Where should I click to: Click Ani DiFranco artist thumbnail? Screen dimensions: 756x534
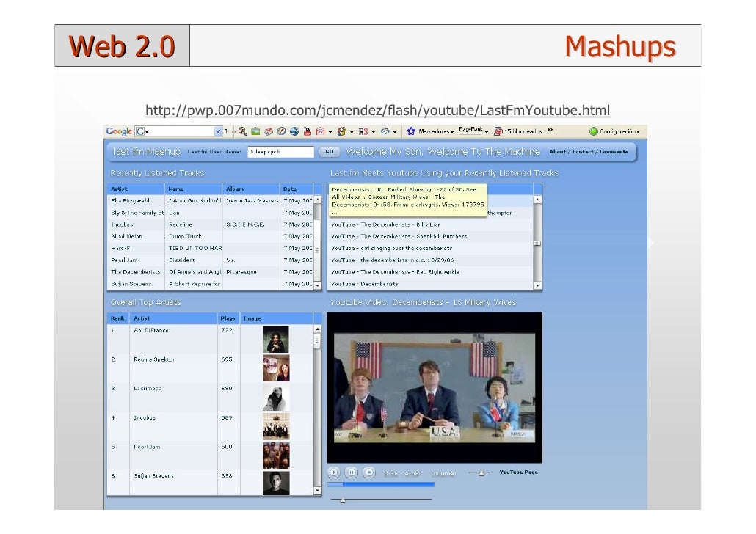click(x=276, y=340)
